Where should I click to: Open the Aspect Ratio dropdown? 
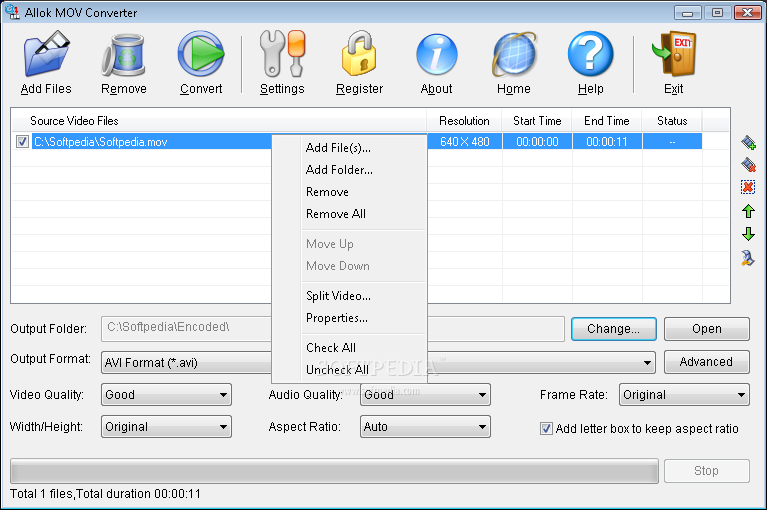coord(425,427)
